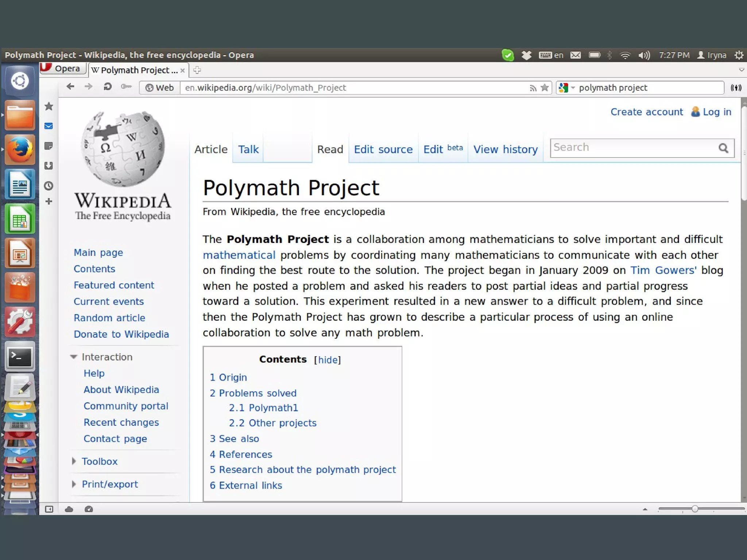Open the Downloads panel in sidebar
Screen dimensions: 747x560
point(49,166)
